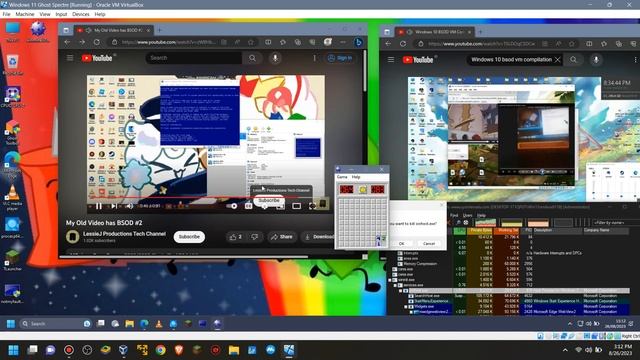Click left YouTube page vertical scrollbar

[x=364, y=71]
